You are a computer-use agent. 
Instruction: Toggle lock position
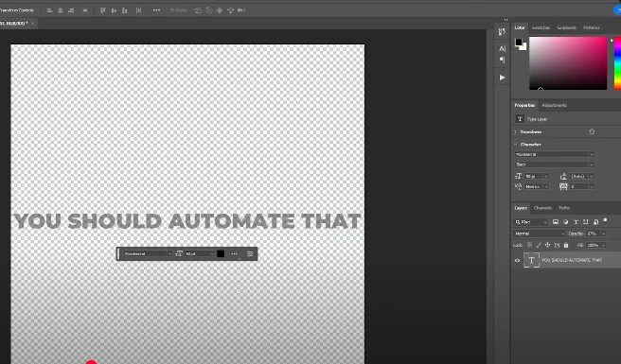coord(548,245)
